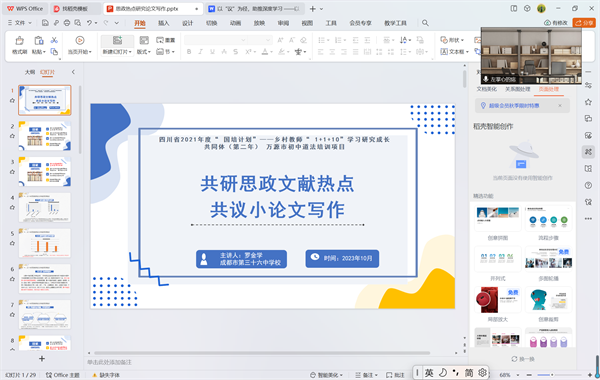Click the IME moon mode icon
Viewport: 600px width, 380px height.
point(443,372)
